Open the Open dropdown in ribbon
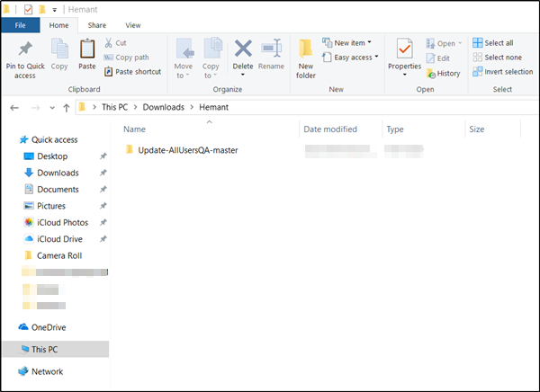The height and width of the screenshot is (392, 540). 444,43
